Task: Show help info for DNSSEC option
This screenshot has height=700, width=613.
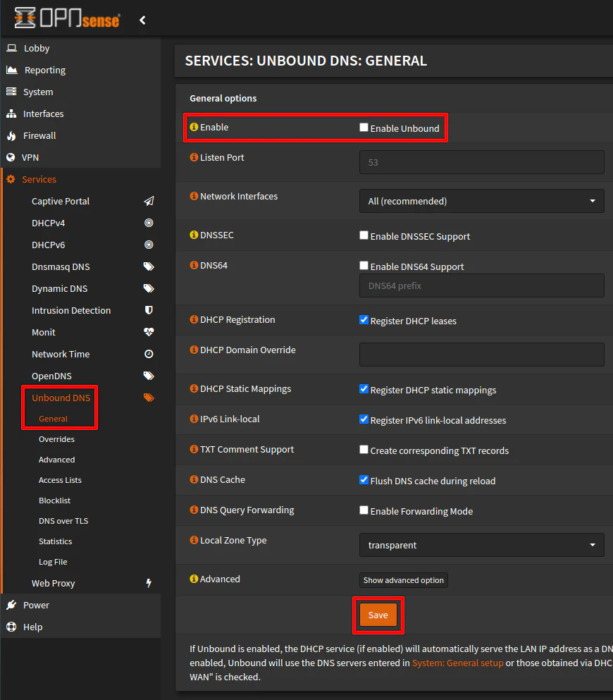Action: [x=194, y=235]
